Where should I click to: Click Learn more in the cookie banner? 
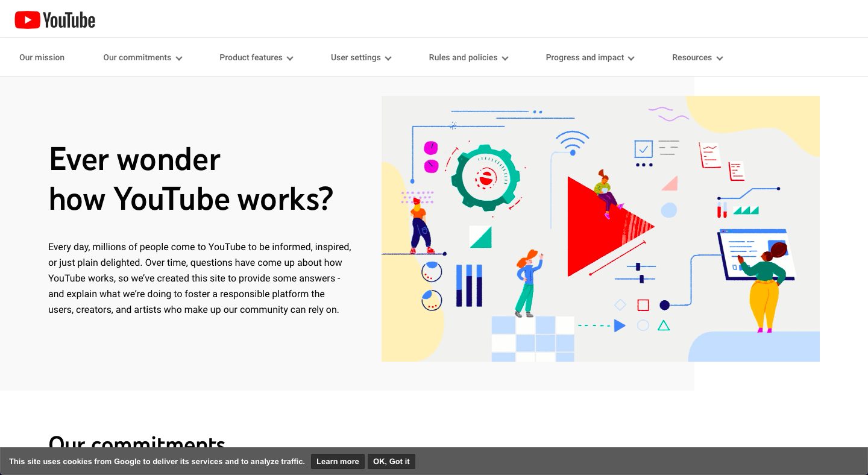click(338, 462)
